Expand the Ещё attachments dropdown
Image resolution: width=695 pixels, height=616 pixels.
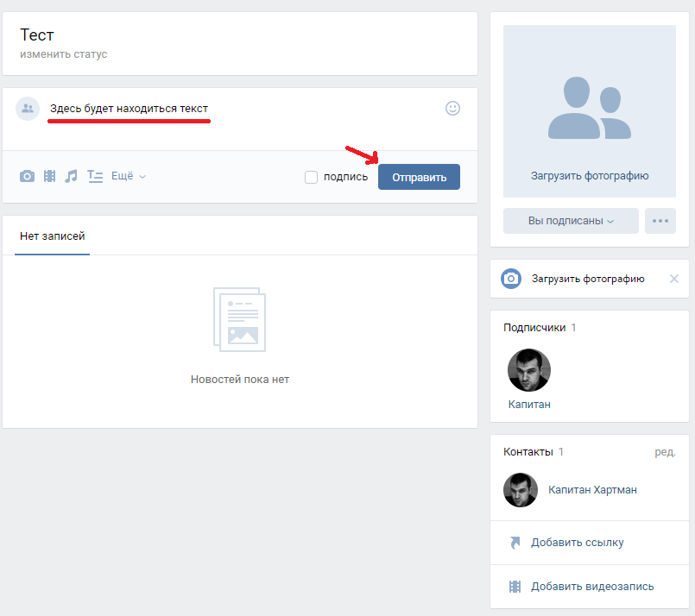(129, 176)
